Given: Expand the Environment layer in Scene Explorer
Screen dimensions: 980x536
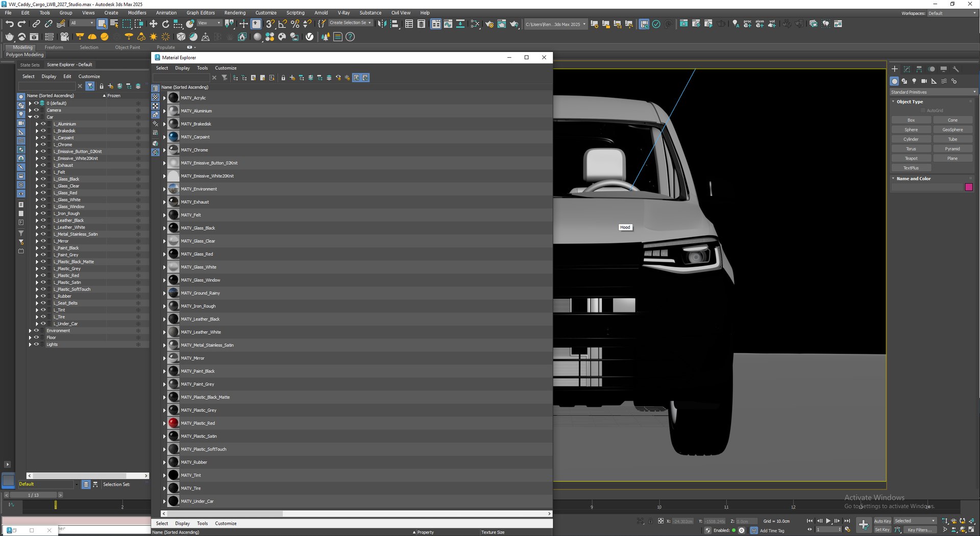Looking at the screenshot, I should (x=30, y=331).
